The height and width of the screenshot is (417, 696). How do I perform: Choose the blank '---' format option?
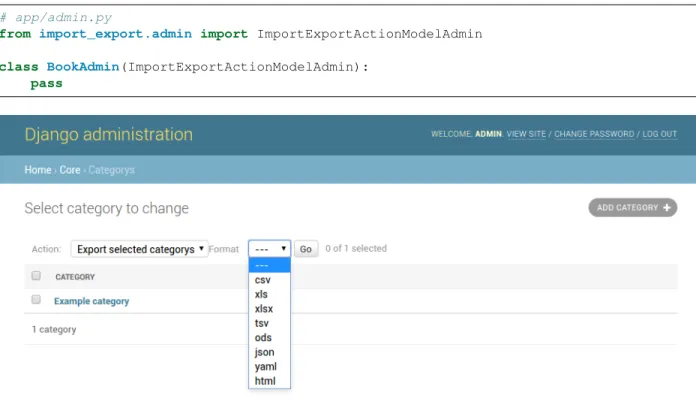click(x=269, y=265)
